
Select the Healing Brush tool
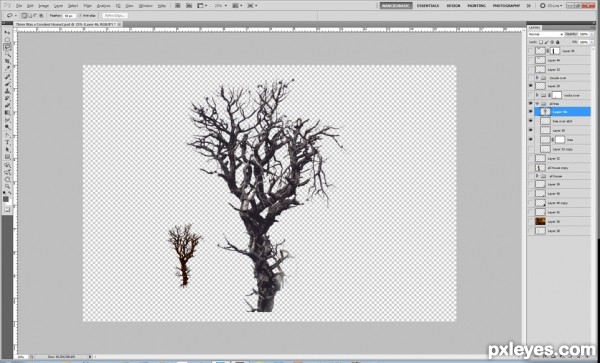tap(7, 76)
